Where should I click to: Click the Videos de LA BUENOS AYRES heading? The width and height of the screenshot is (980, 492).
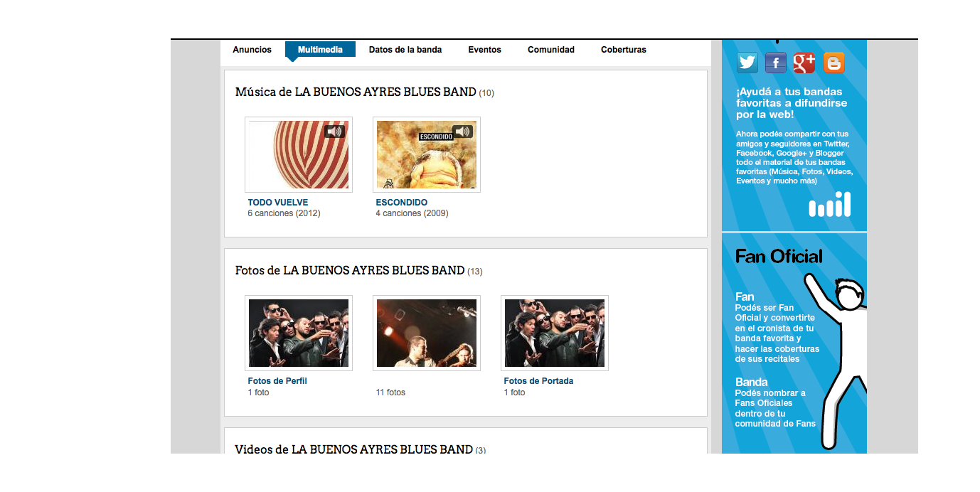[x=353, y=449]
